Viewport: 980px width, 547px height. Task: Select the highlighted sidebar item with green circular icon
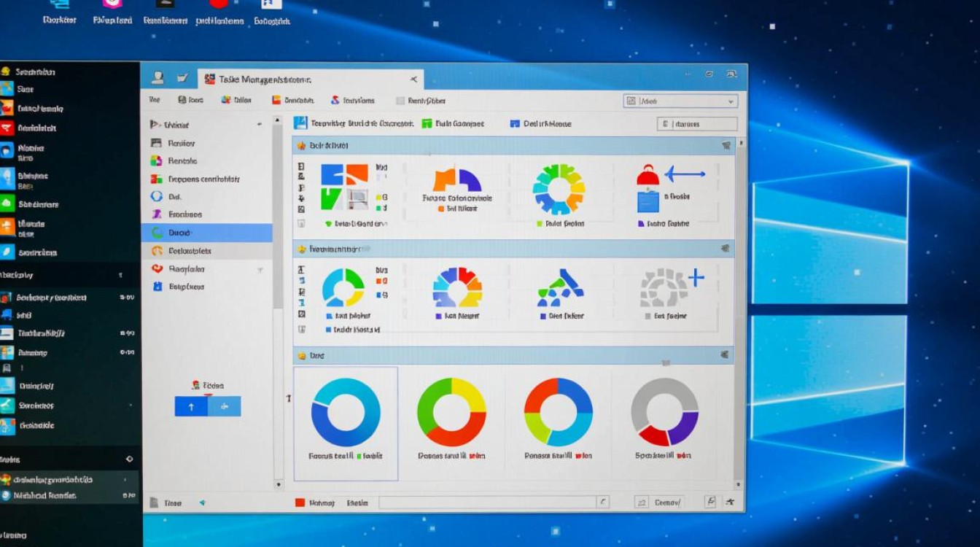(206, 233)
